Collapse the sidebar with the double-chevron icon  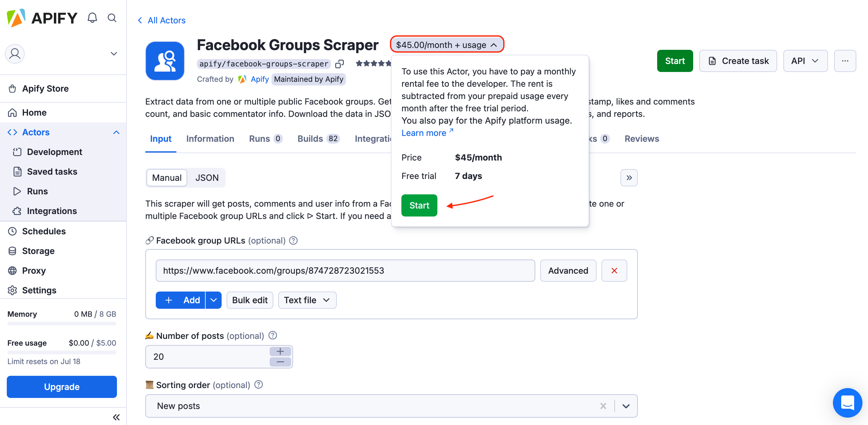click(116, 417)
